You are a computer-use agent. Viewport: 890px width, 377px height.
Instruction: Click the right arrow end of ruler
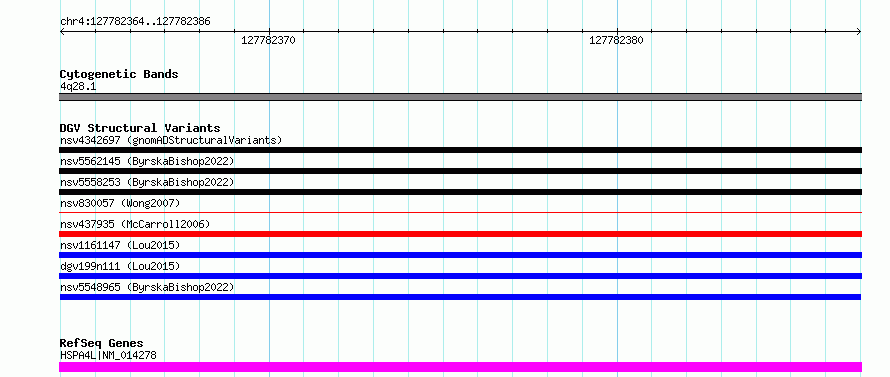click(x=858, y=32)
